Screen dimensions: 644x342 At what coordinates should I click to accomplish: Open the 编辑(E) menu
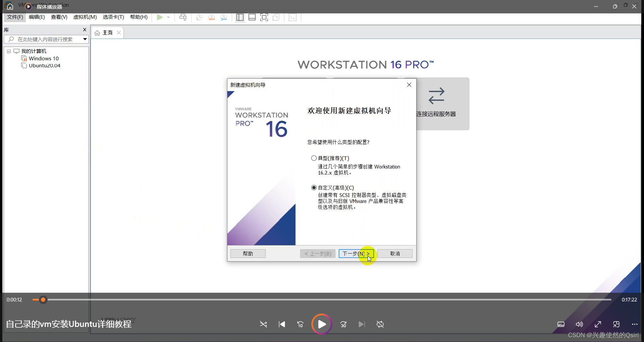37,17
